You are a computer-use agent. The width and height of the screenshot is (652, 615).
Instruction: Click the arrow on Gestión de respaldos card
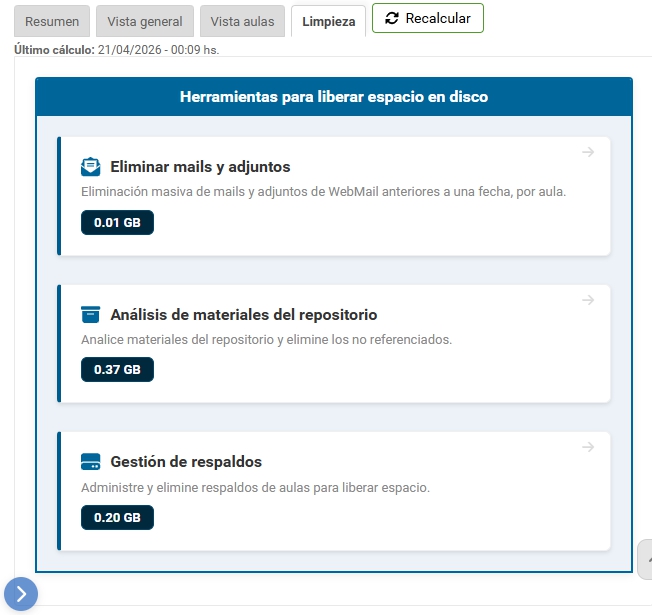588,447
